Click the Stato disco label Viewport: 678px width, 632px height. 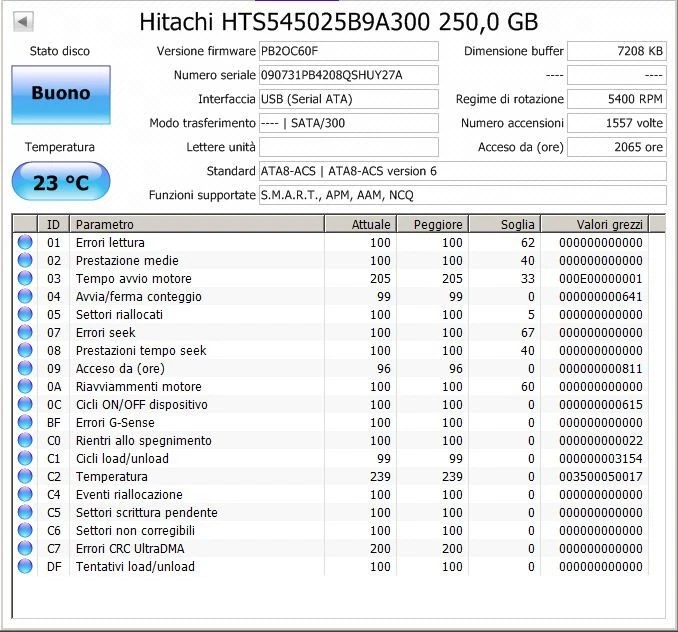click(x=60, y=51)
